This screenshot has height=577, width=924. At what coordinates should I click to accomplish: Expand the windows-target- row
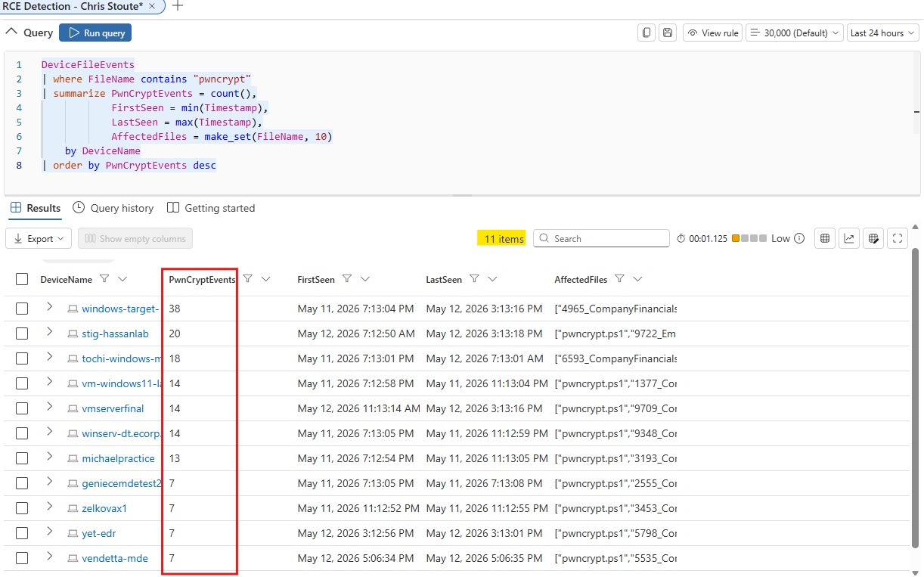(x=49, y=307)
